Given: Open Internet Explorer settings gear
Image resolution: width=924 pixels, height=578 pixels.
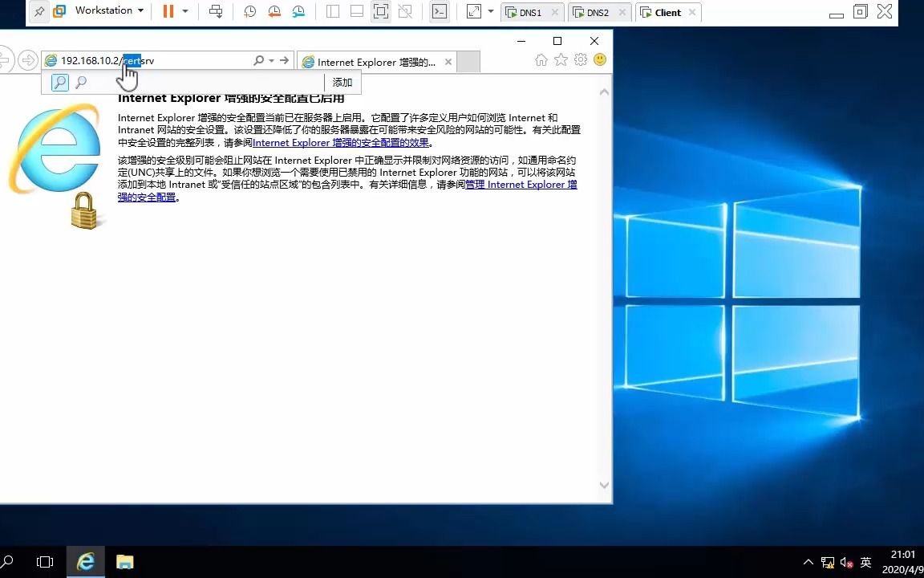Looking at the screenshot, I should click(580, 59).
